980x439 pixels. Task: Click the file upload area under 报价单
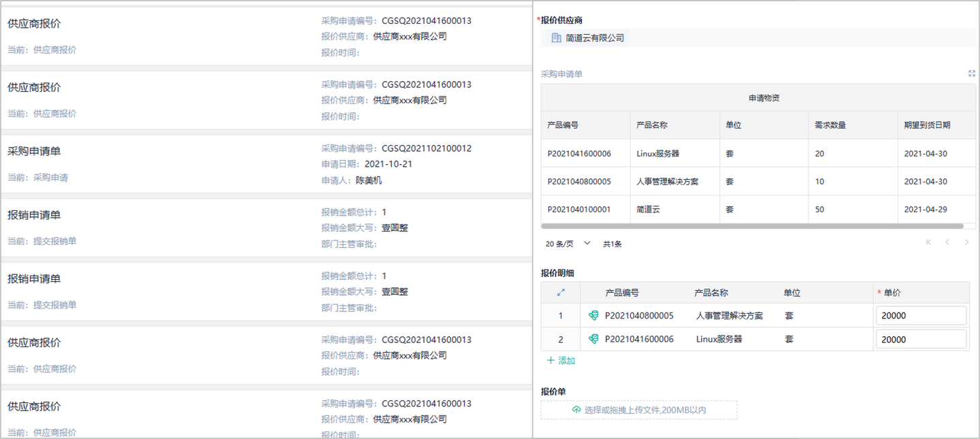(638, 409)
